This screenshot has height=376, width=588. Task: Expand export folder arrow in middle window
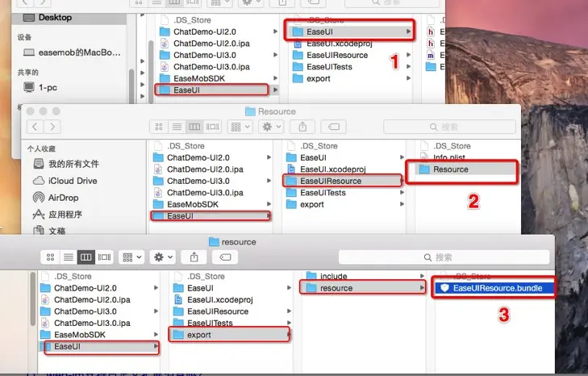tap(402, 204)
